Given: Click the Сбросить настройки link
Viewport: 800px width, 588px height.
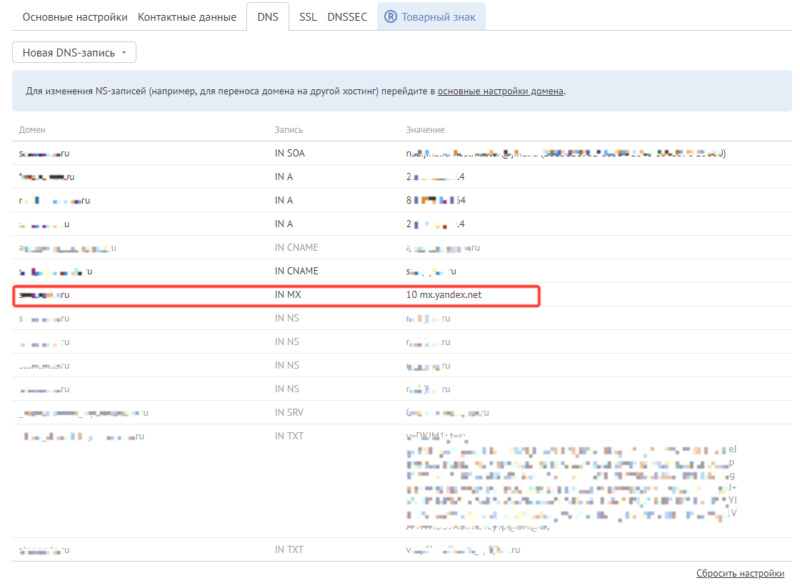Looking at the screenshot, I should pos(738,570).
